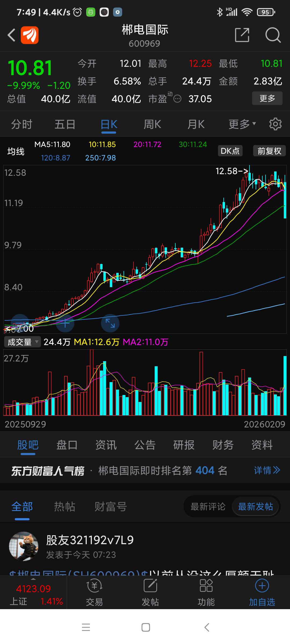The width and height of the screenshot is (290, 644).
Task: Switch to 月K chart tab
Action: [196, 124]
